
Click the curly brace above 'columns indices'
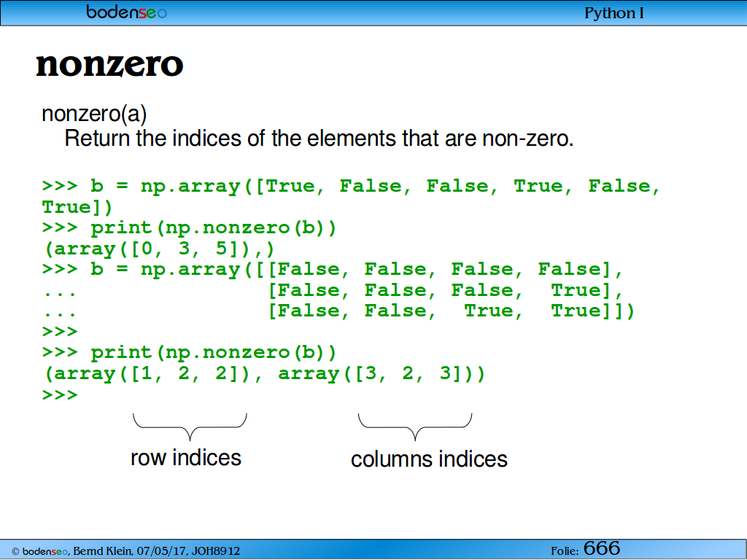pos(415,427)
